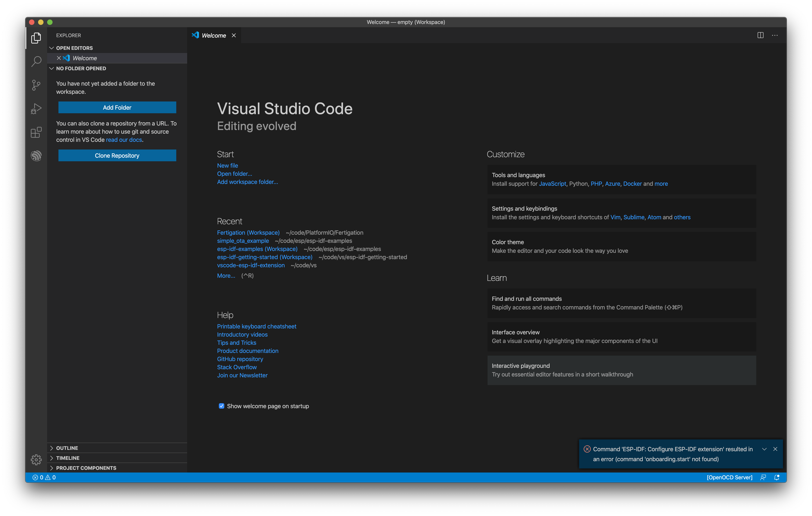This screenshot has height=516, width=812.
Task: Open the Source Control view icon
Action: click(x=36, y=85)
